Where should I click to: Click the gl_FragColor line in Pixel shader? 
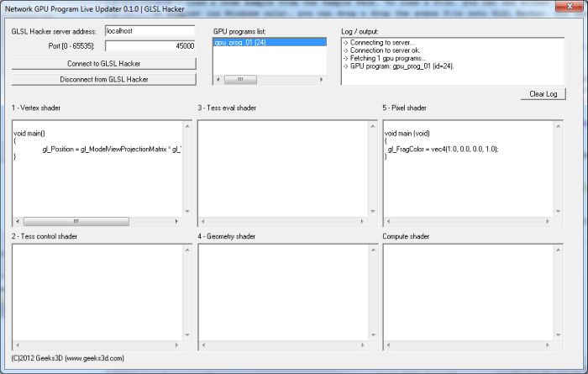click(x=443, y=150)
